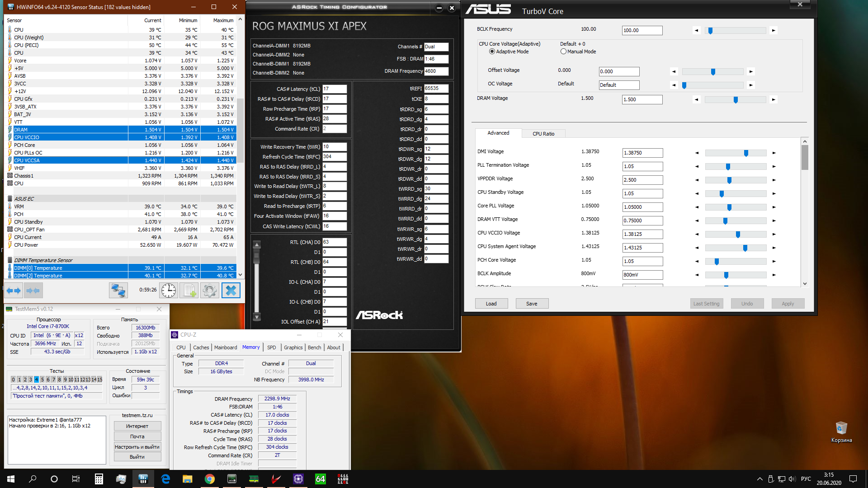
Task: Increase BCLK Frequency with right arrow
Action: 774,31
